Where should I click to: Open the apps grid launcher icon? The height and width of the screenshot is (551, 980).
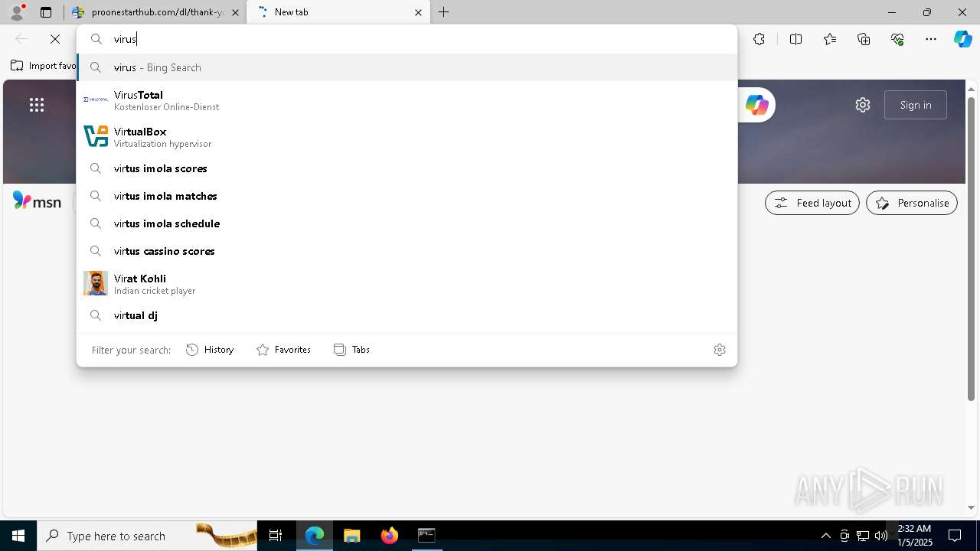pos(37,105)
